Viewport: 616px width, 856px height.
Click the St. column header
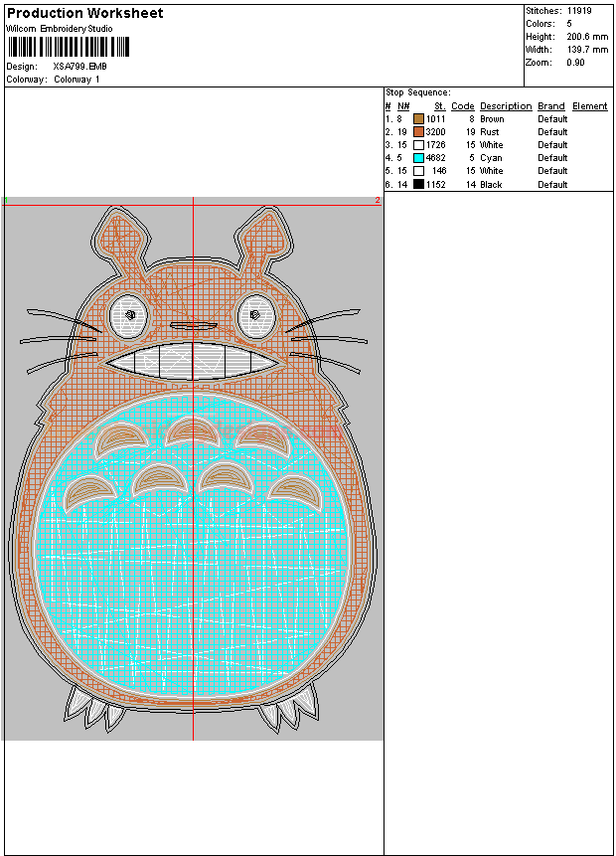(440, 106)
